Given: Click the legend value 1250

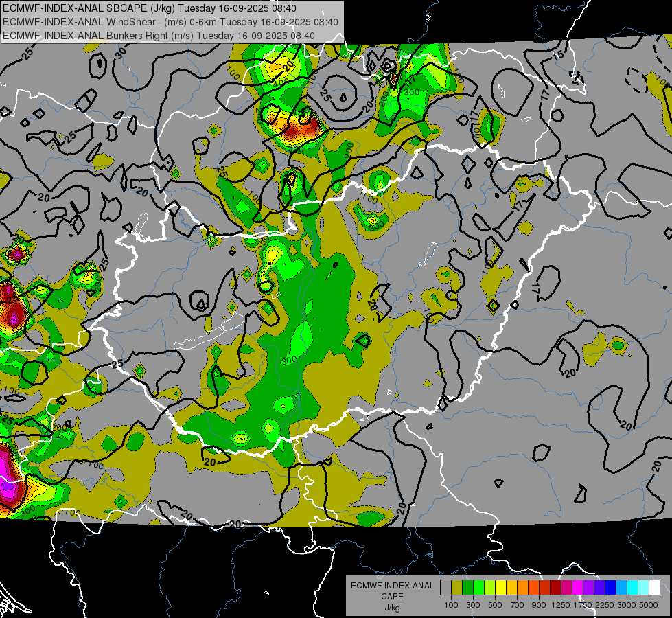Looking at the screenshot, I should (561, 605).
